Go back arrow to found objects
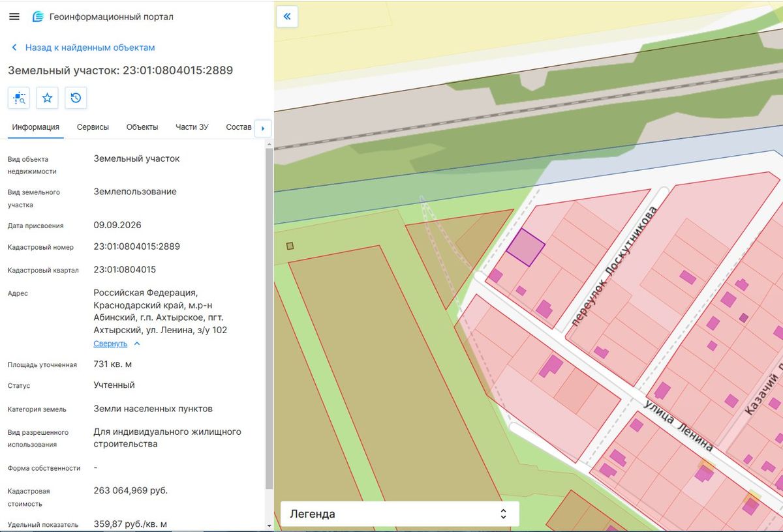This screenshot has width=783, height=532. [14, 48]
